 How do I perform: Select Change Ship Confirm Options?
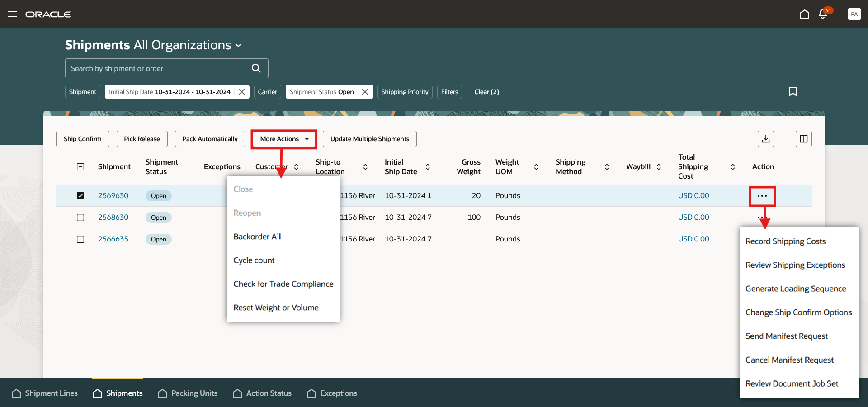[x=799, y=312]
